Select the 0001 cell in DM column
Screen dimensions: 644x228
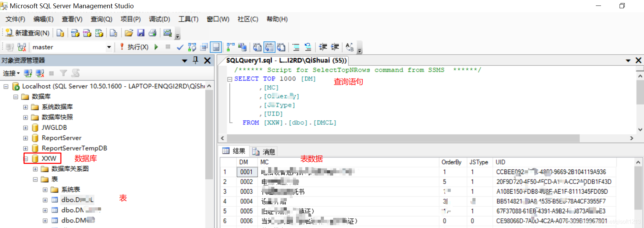(247, 172)
